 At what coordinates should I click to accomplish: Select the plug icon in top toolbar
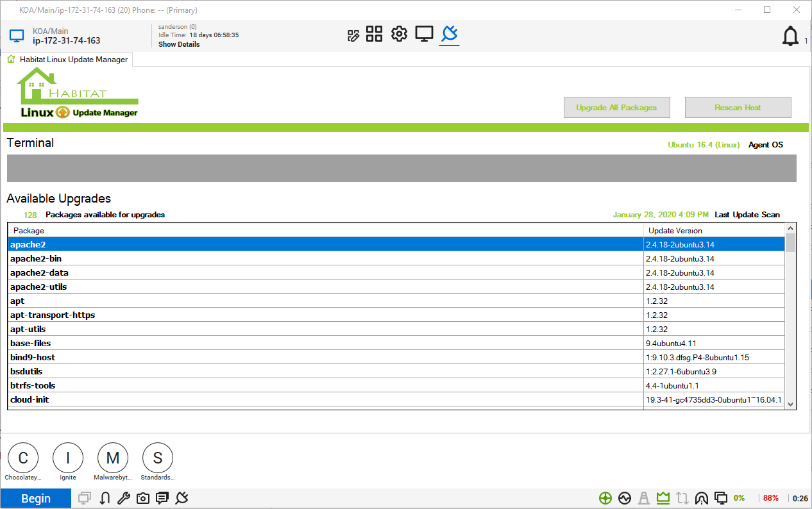[450, 34]
